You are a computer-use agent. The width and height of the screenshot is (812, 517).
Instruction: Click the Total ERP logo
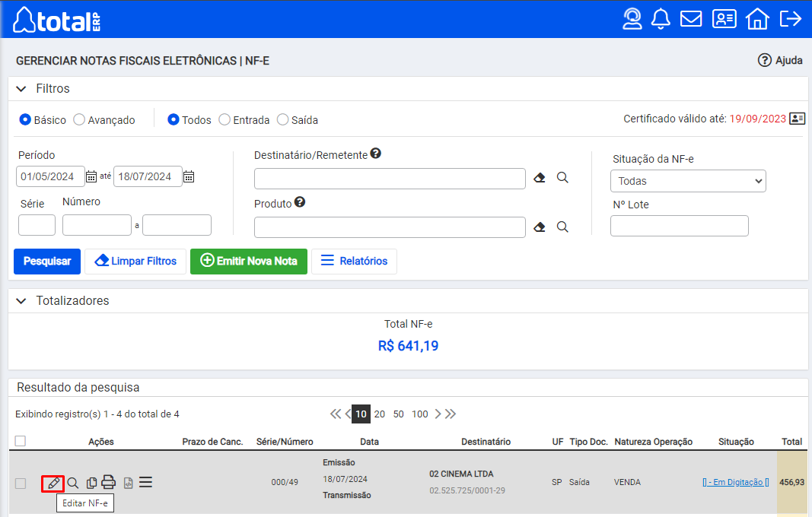coord(57,21)
